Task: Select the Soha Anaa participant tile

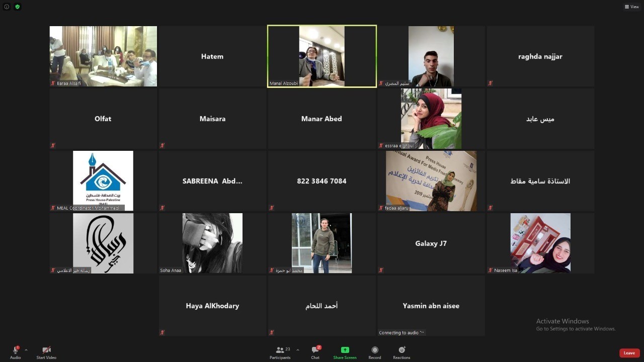Action: coord(212,243)
